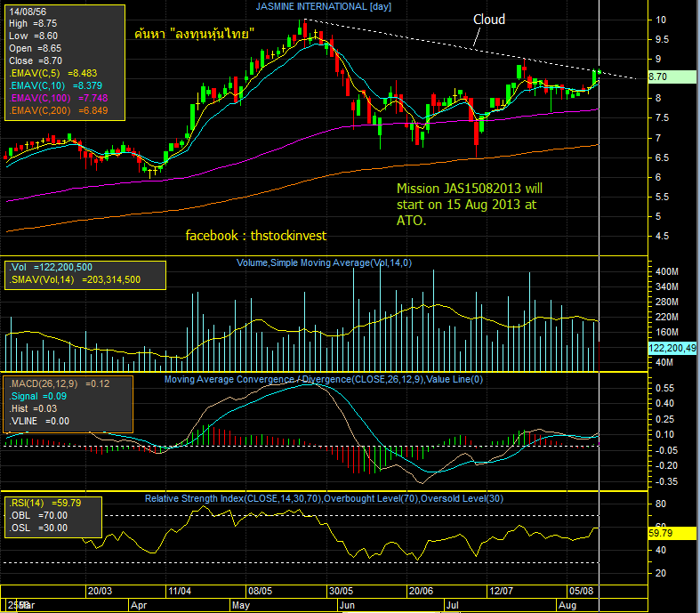Click the 11/04 date marker on time axis

[180, 591]
